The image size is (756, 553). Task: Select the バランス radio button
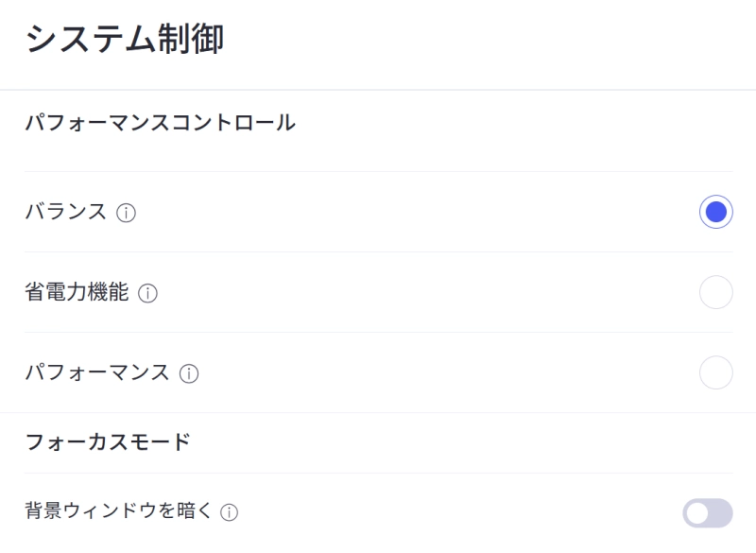click(717, 212)
